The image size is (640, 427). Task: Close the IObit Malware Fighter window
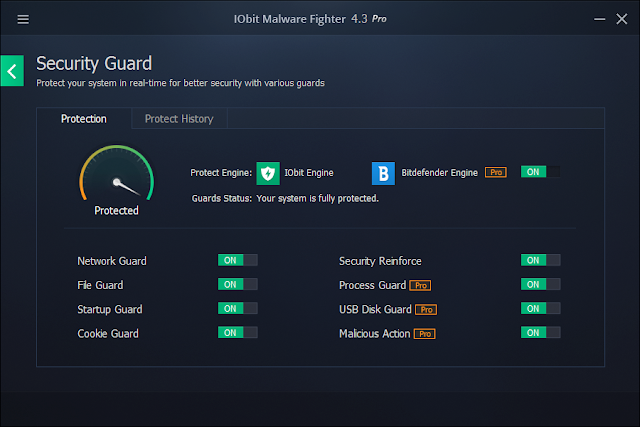(622, 19)
